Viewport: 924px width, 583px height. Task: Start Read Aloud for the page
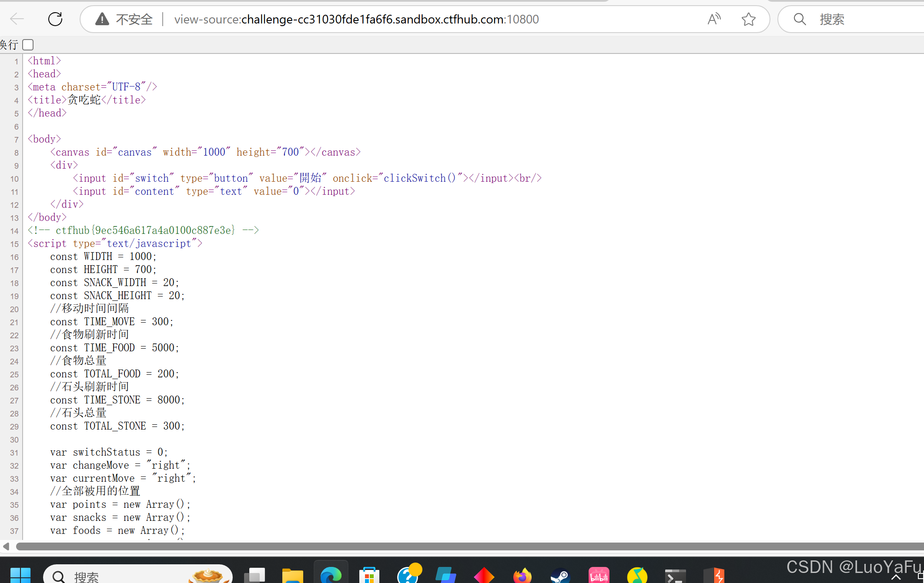(x=713, y=19)
